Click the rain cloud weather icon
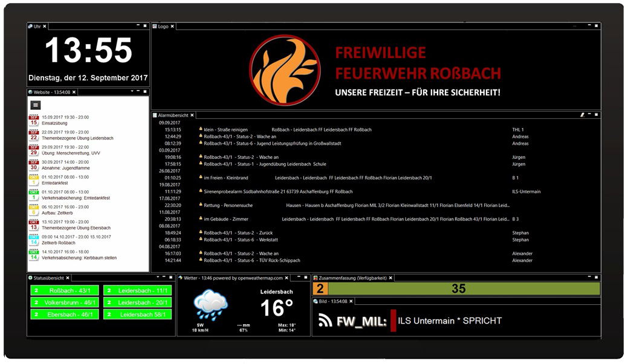This screenshot has height=364, width=628. click(210, 305)
